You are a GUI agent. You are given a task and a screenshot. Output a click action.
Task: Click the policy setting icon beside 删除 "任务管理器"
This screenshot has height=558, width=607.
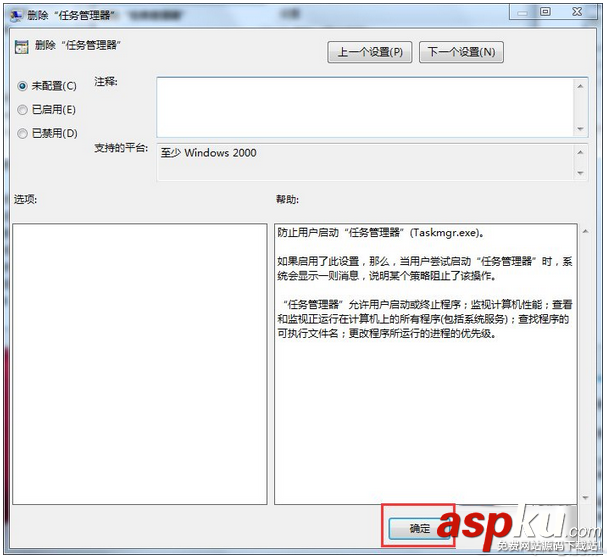coord(21,46)
